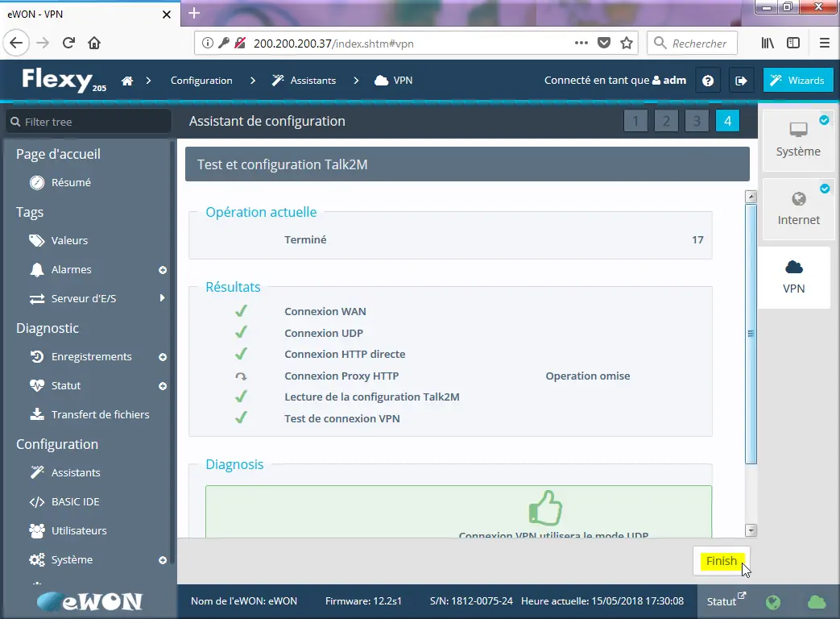Screen dimensions: 840x619
Task: Click the Statut heartbeat icon
Action: (x=37, y=386)
